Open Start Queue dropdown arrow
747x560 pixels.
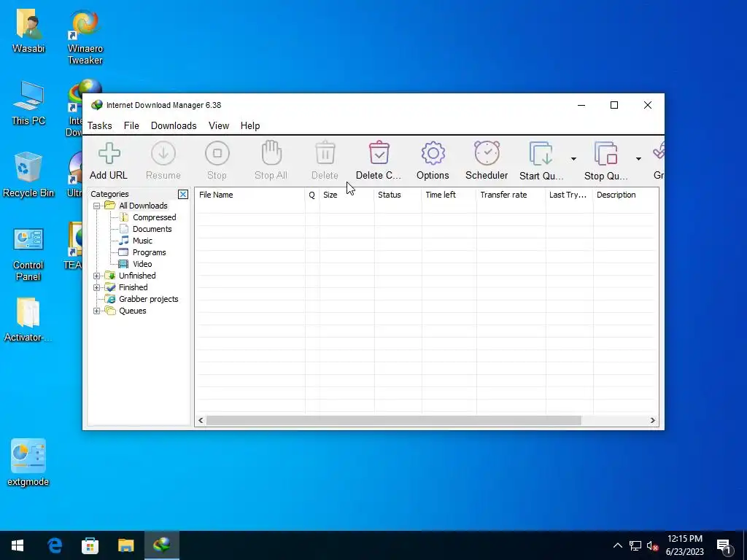(573, 159)
